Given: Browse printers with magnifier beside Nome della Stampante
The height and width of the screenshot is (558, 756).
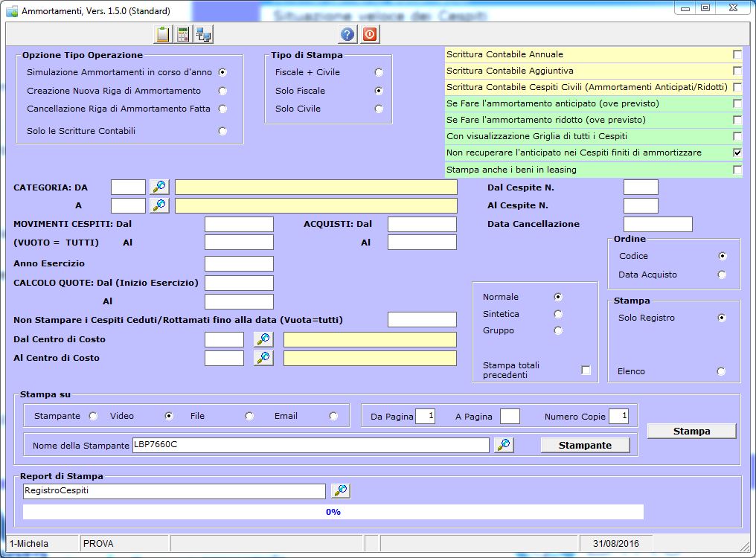Looking at the screenshot, I should [504, 445].
